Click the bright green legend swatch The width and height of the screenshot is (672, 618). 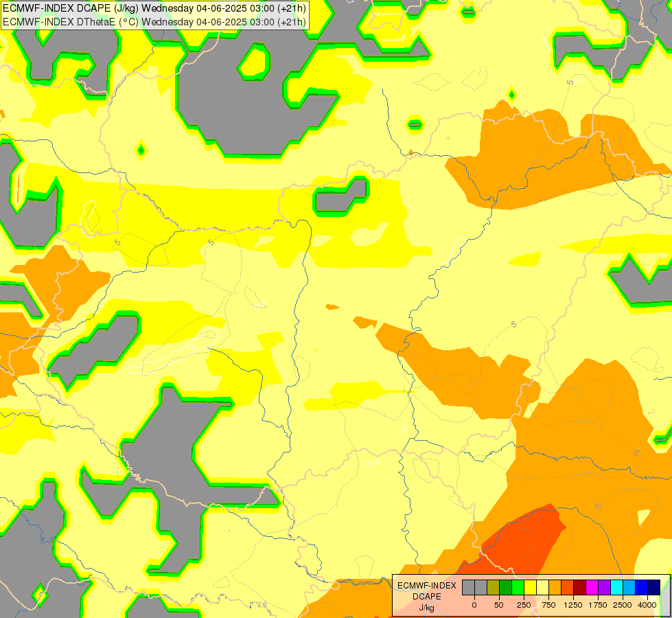[x=518, y=587]
